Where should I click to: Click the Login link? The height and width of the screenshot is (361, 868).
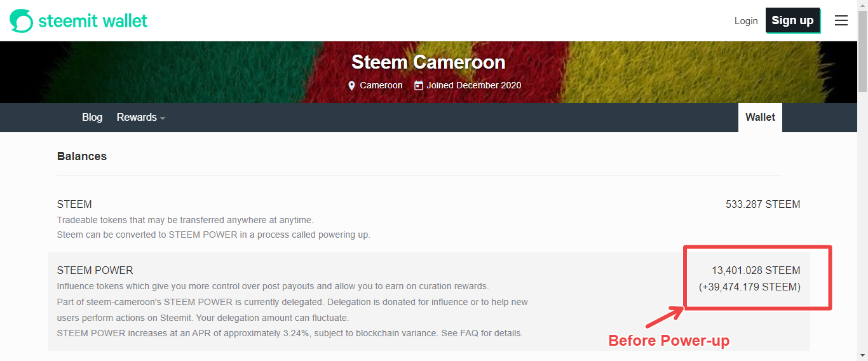pos(745,21)
